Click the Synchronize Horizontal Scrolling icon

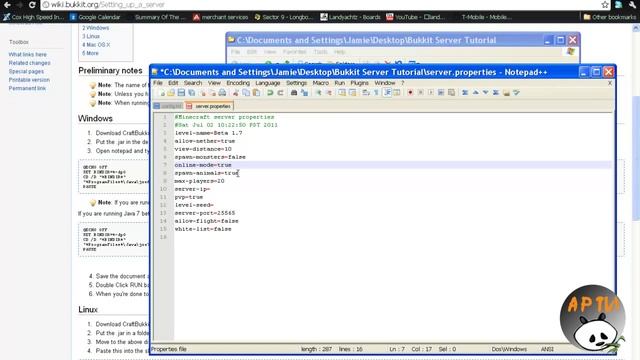353,93
